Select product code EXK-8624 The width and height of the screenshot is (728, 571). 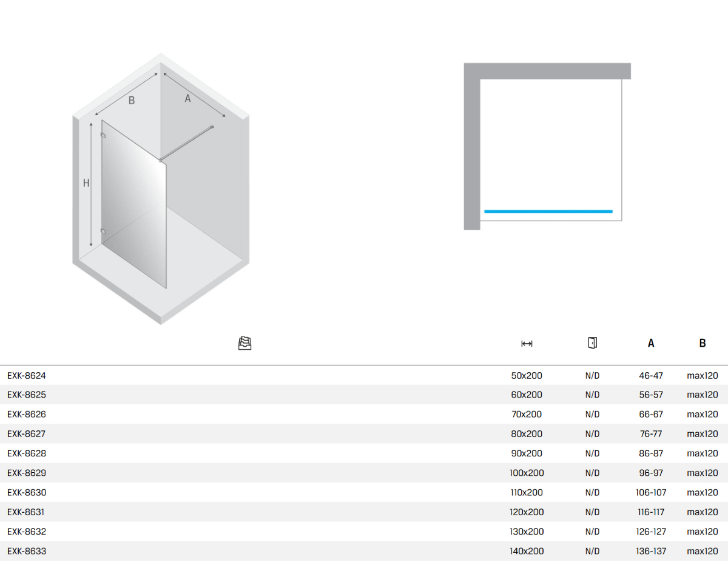(27, 376)
